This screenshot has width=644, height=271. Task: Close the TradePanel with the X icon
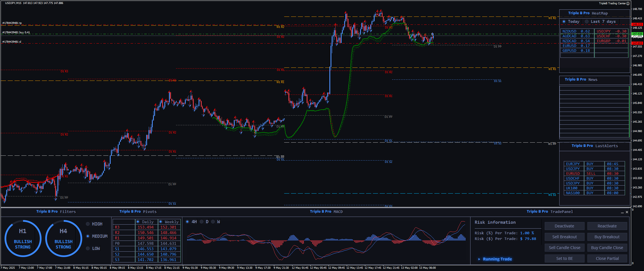[x=627, y=212]
